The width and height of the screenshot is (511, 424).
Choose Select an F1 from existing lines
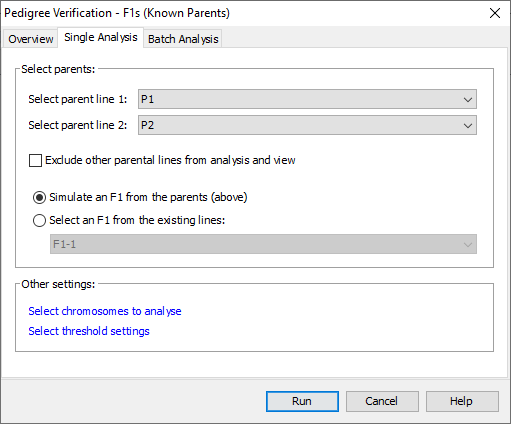[39, 220]
